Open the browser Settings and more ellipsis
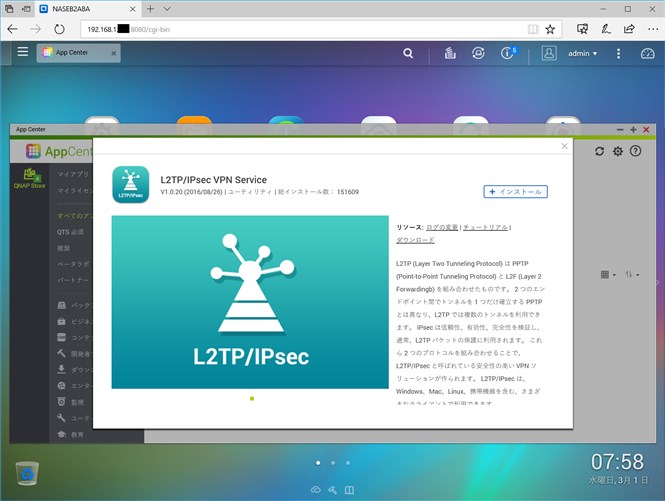Image resolution: width=665 pixels, height=501 pixels. click(x=653, y=29)
